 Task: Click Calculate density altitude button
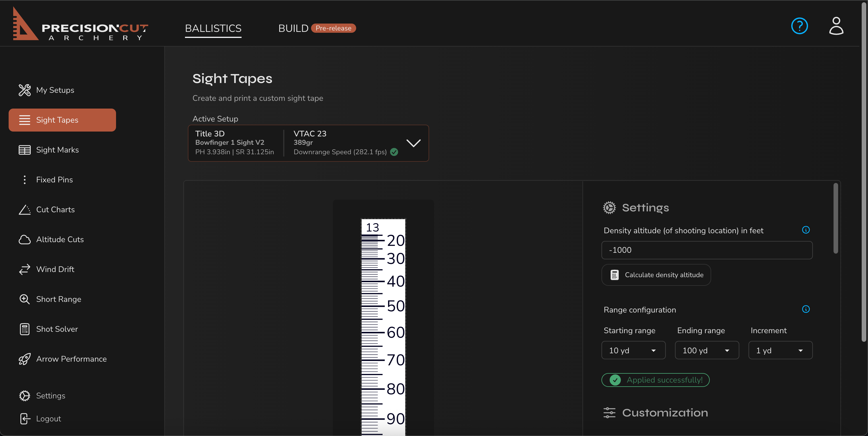[656, 275]
